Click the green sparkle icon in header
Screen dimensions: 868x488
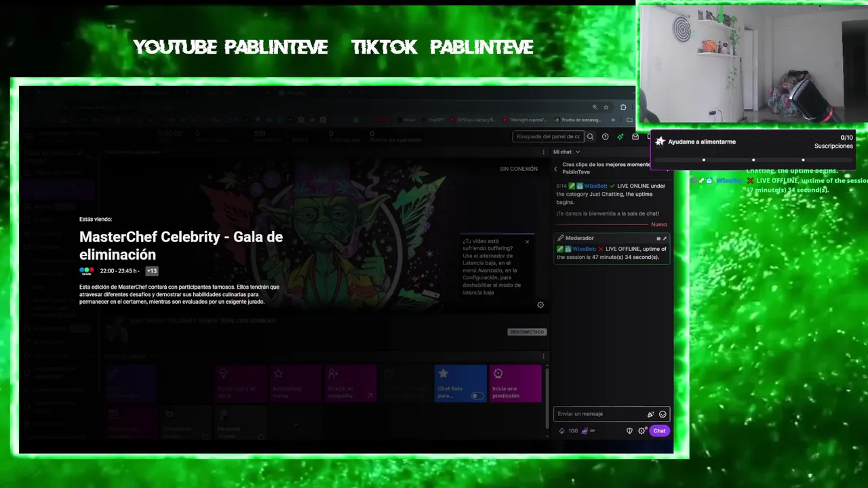point(620,136)
